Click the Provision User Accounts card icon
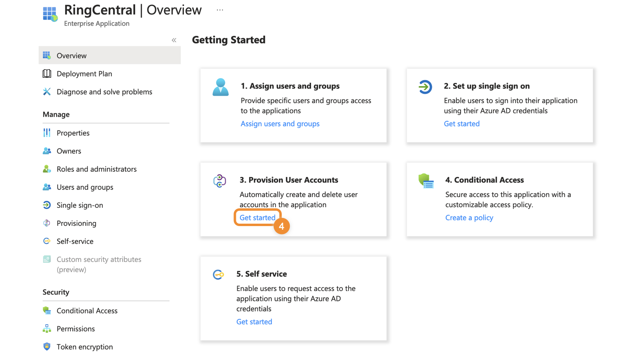 point(220,181)
